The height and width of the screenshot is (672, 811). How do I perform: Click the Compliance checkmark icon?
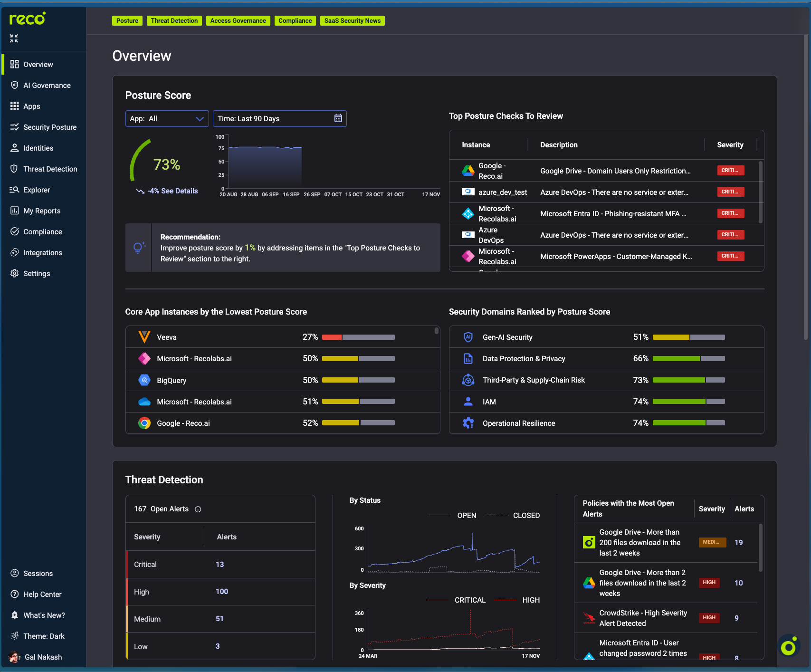(15, 231)
